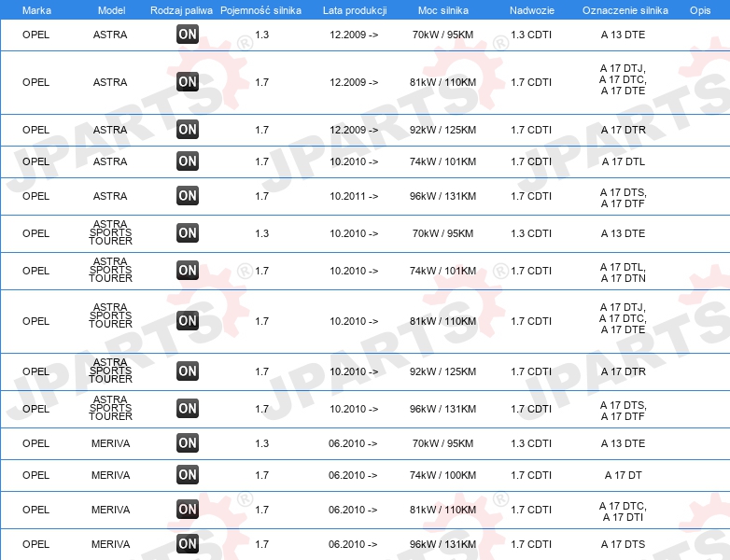Viewport: 730px width, 560px height.
Task: Select 'A 13 DTE' in the Astra 12.2009 row
Action: coord(623,35)
